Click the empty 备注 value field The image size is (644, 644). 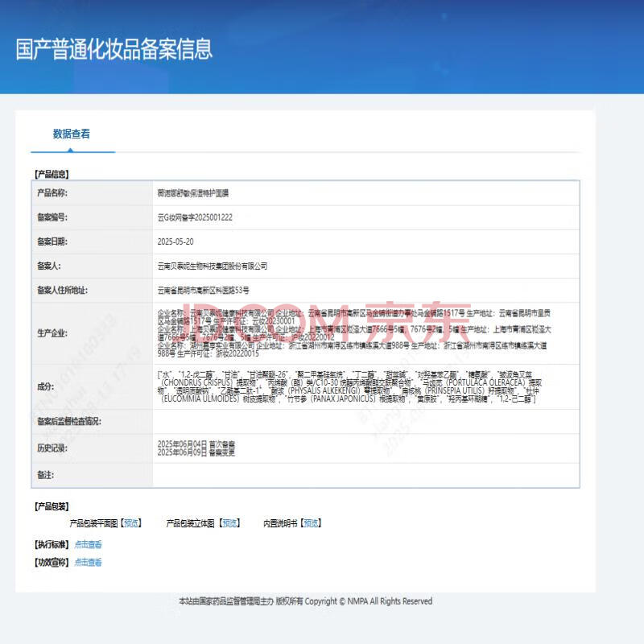[x=365, y=475]
